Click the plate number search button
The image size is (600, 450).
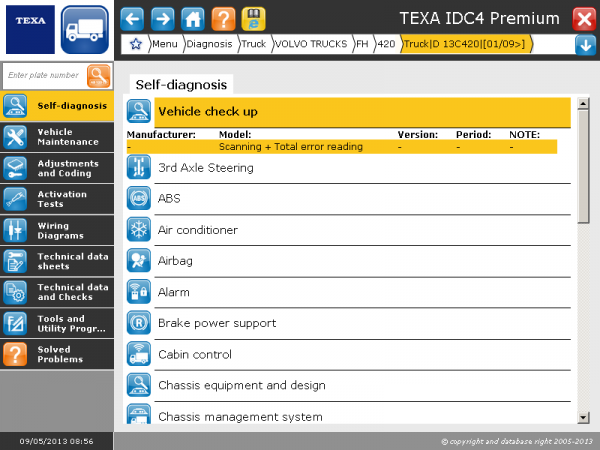coord(99,76)
